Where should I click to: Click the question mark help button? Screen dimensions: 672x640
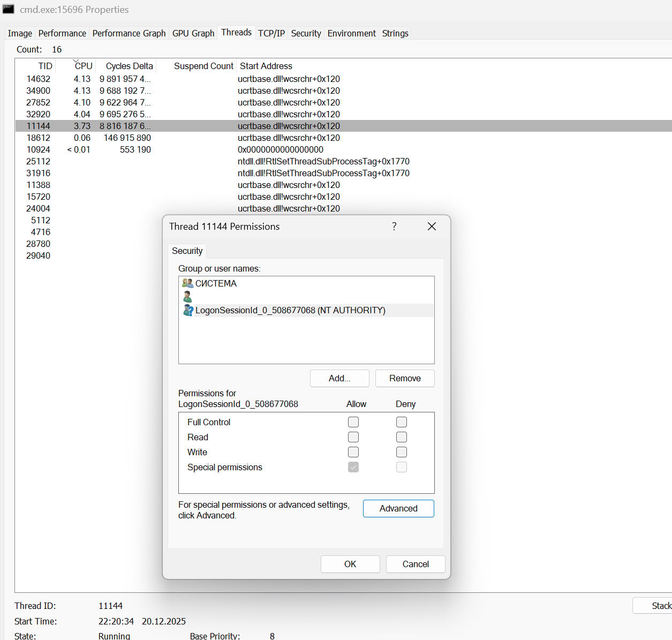click(x=394, y=226)
